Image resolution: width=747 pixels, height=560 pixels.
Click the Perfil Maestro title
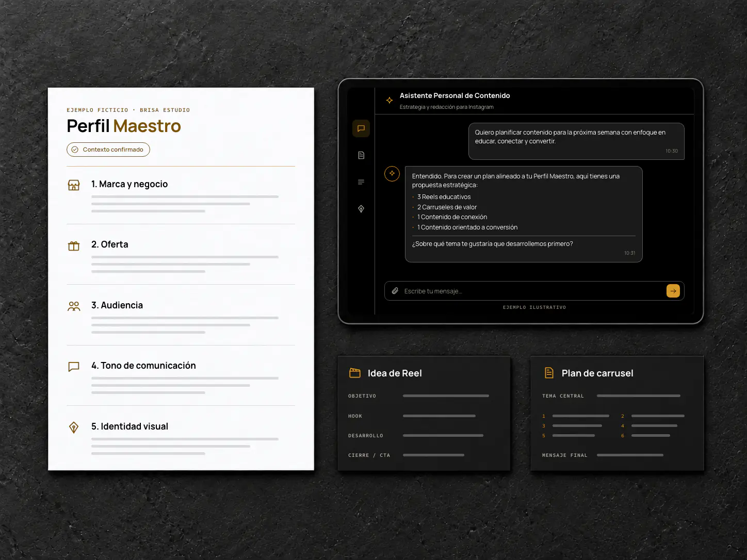click(x=124, y=126)
